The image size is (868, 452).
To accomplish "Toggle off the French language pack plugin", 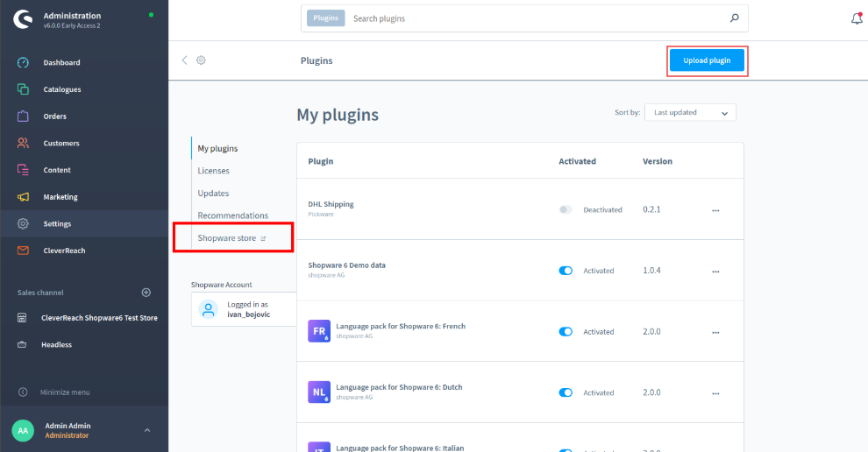I will [566, 332].
